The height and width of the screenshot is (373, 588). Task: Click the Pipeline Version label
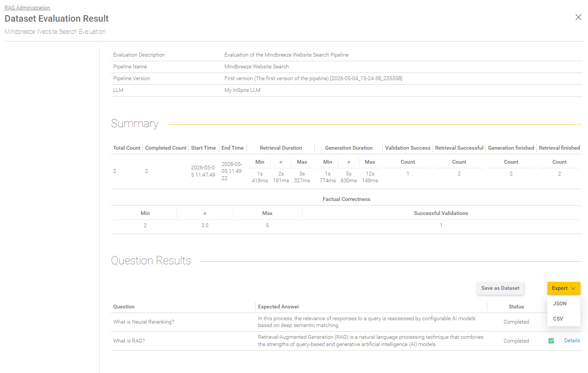(x=132, y=78)
